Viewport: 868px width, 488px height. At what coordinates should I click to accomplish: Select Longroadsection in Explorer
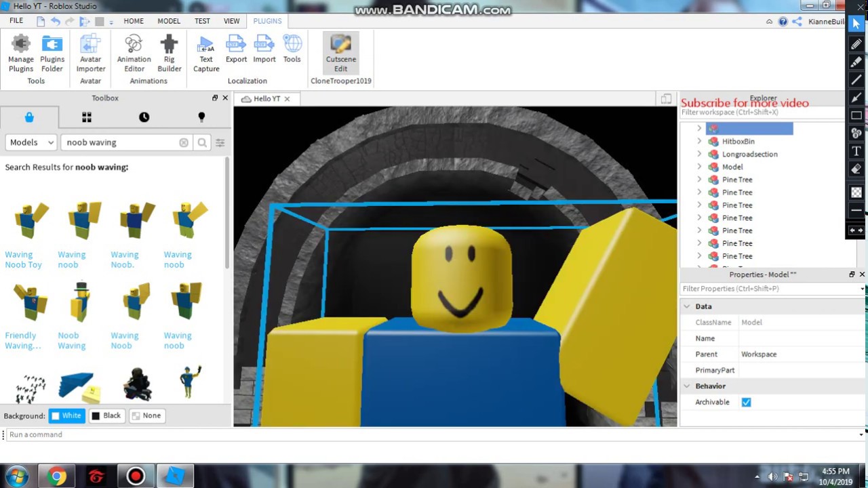tap(749, 154)
